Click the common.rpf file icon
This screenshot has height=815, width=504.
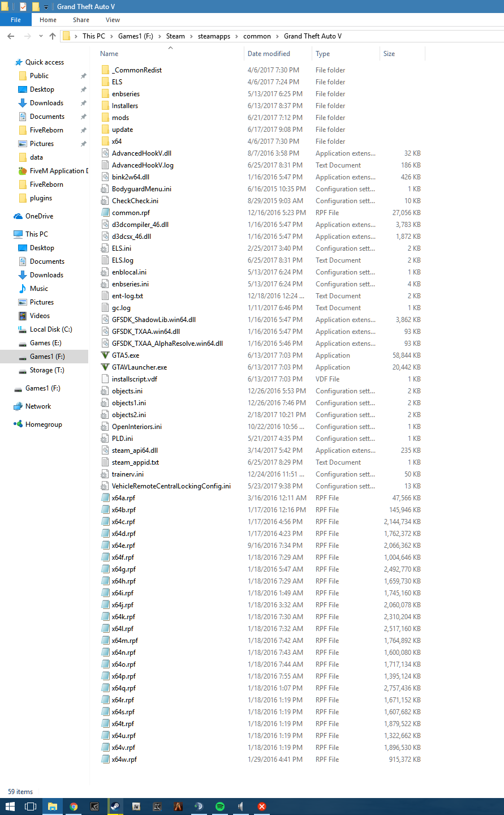(105, 213)
